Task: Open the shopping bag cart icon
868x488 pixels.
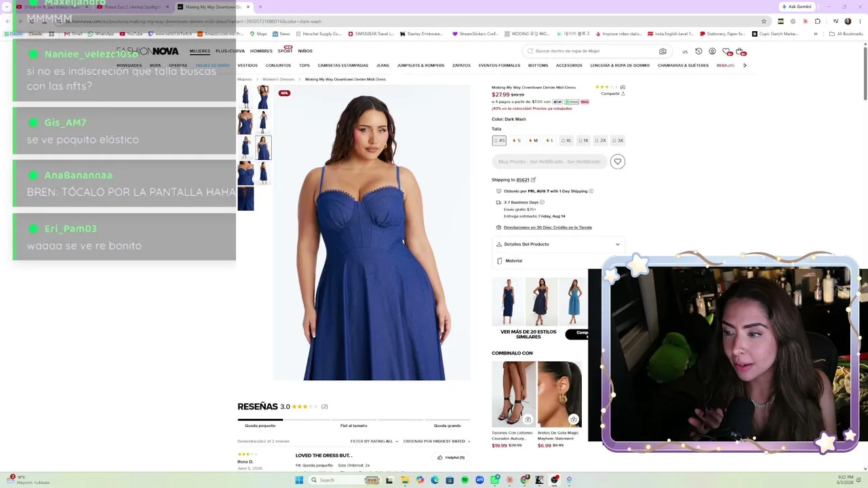Action: click(740, 52)
